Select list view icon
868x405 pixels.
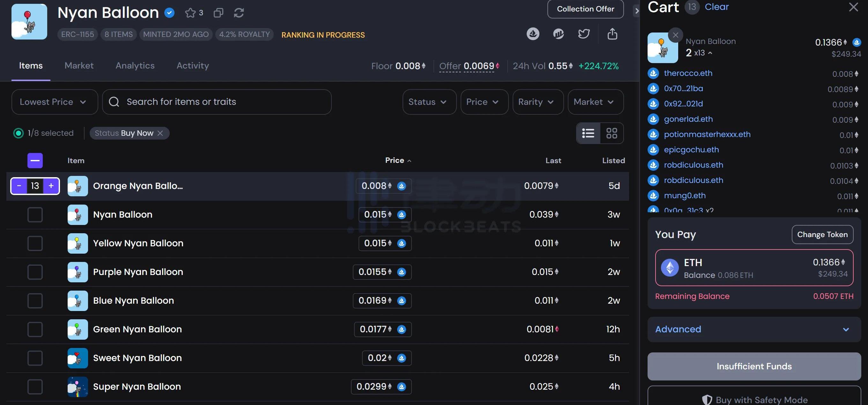[588, 133]
